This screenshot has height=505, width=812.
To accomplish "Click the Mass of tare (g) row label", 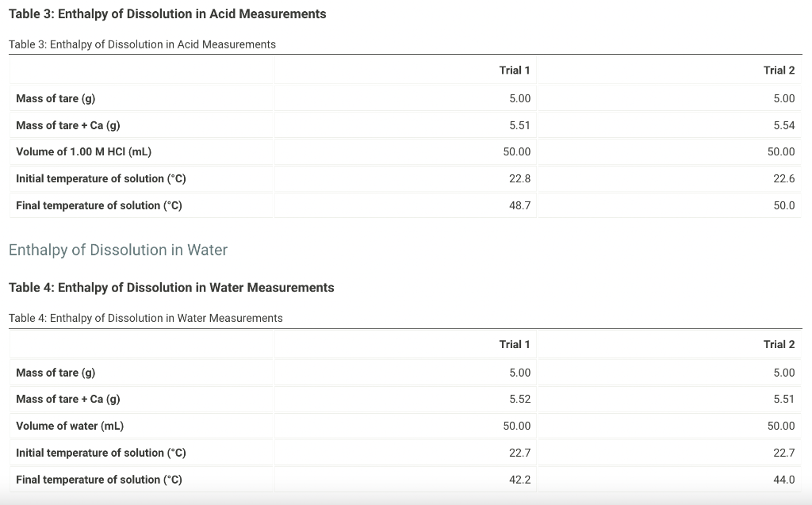I will coord(55,98).
